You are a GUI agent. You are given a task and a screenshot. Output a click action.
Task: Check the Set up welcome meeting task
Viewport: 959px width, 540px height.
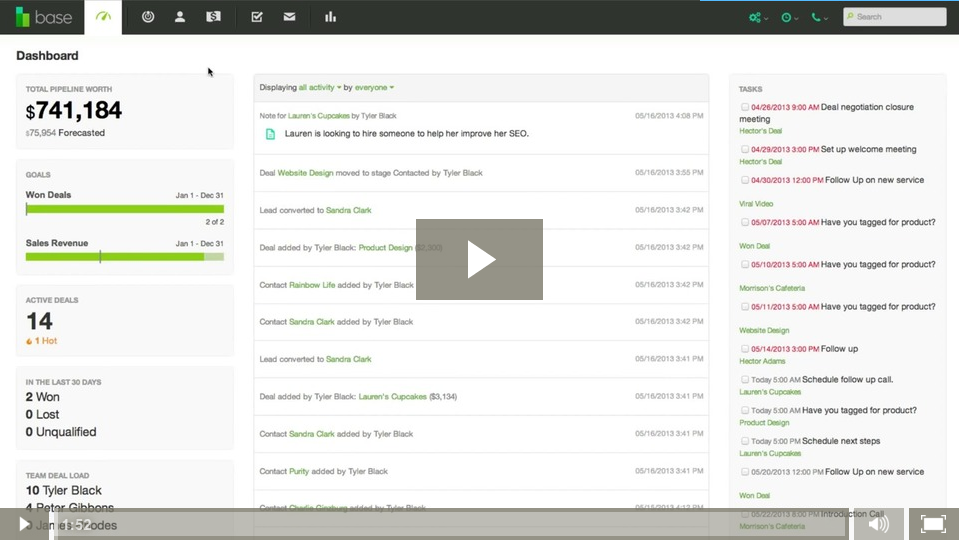pos(744,149)
